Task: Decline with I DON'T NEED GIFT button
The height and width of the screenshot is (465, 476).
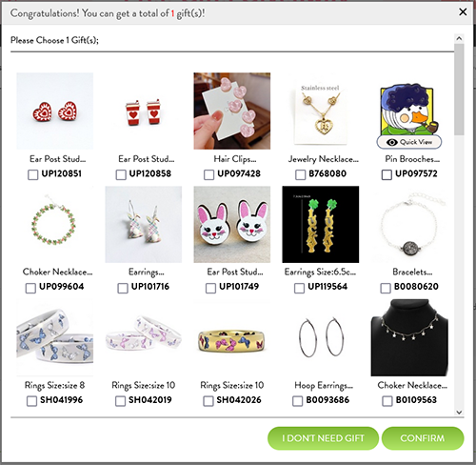Action: (x=323, y=438)
